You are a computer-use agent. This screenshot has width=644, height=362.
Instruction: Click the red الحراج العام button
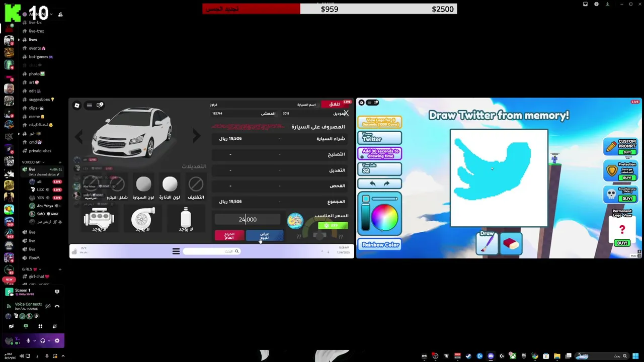(229, 236)
